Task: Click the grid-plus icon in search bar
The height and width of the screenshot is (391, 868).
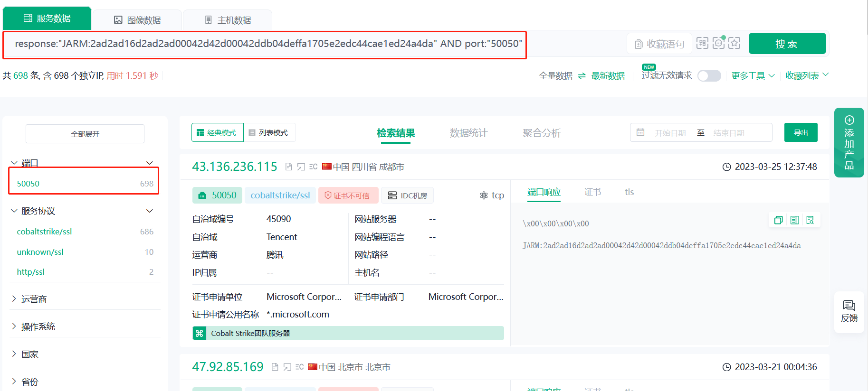Action: point(702,43)
